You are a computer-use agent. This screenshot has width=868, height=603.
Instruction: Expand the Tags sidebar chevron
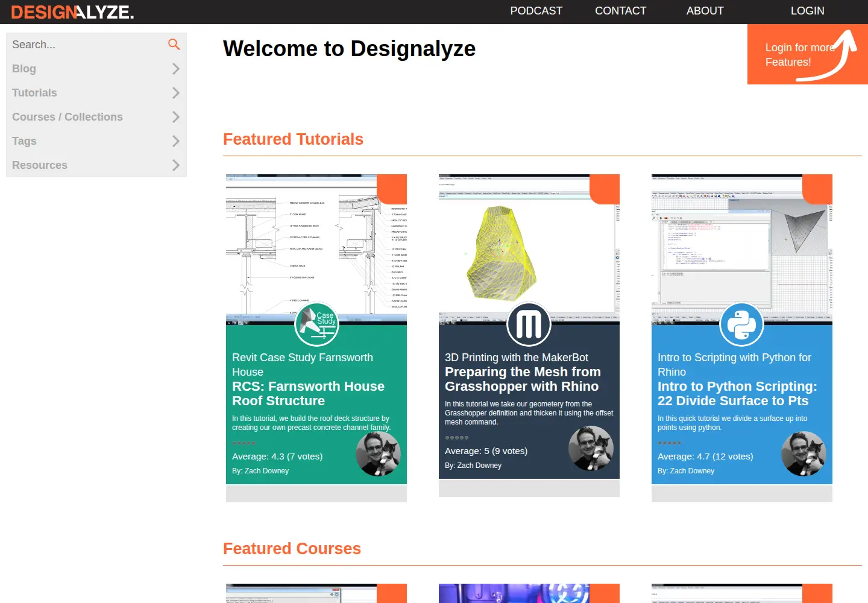175,141
